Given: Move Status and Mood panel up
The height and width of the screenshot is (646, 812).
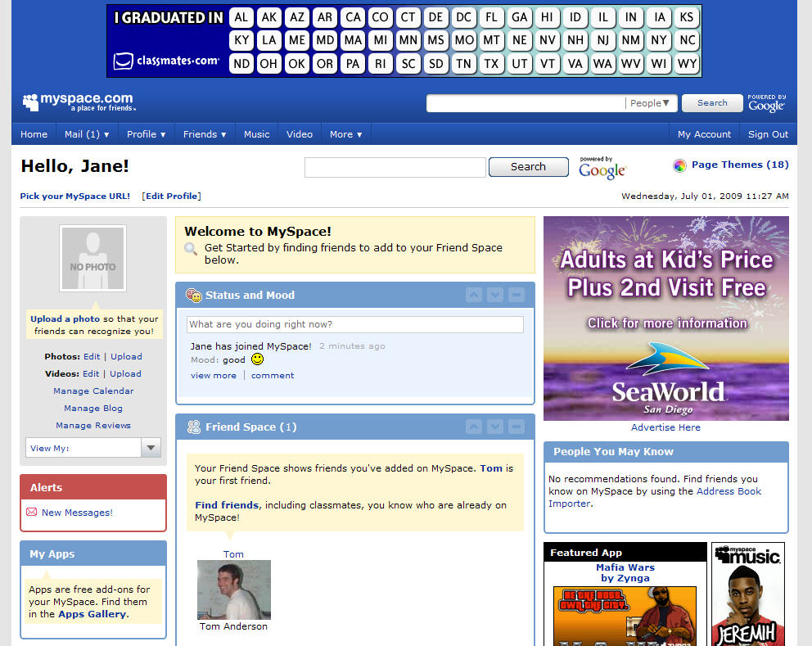Looking at the screenshot, I should tap(474, 295).
